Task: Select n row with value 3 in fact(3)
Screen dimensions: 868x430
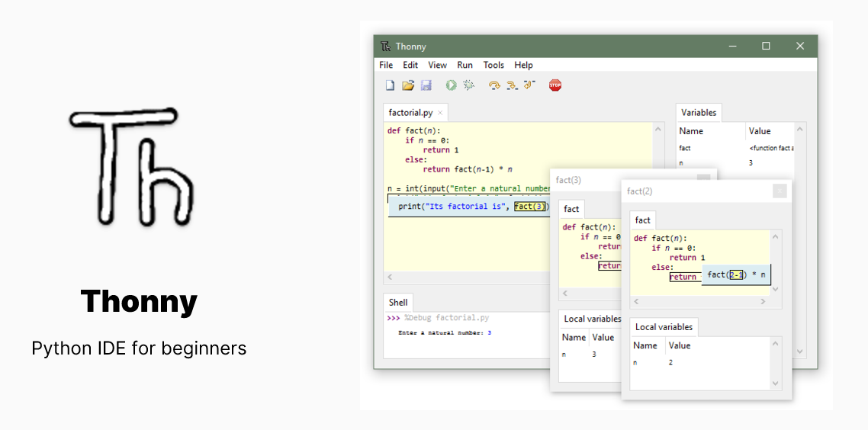Action: (x=590, y=355)
